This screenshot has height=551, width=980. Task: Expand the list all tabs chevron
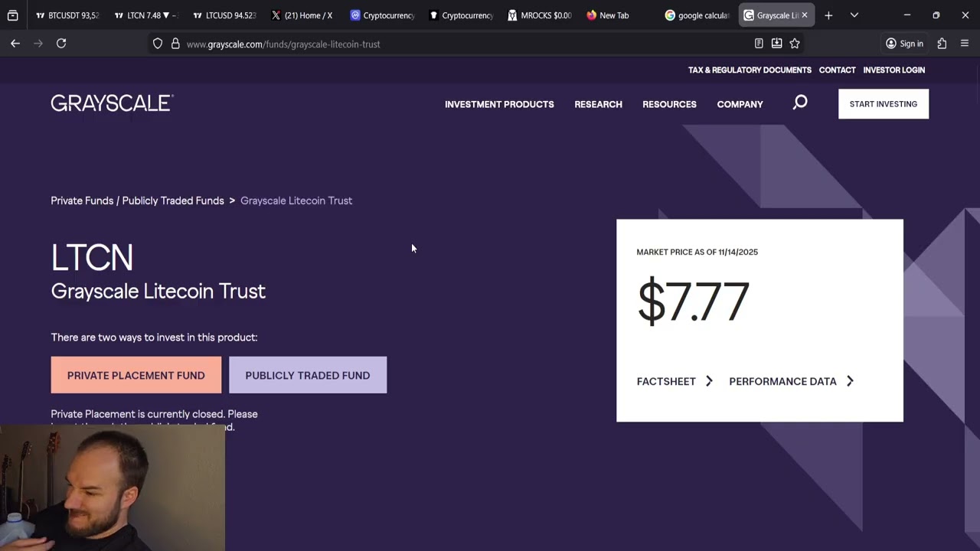pos(854,15)
